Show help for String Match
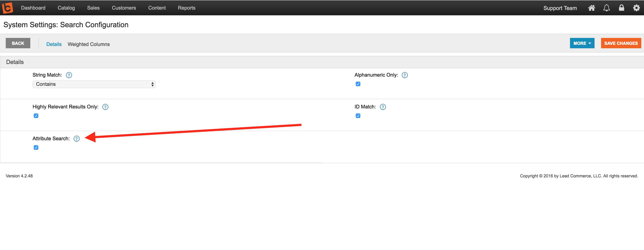644x250 pixels. point(69,75)
